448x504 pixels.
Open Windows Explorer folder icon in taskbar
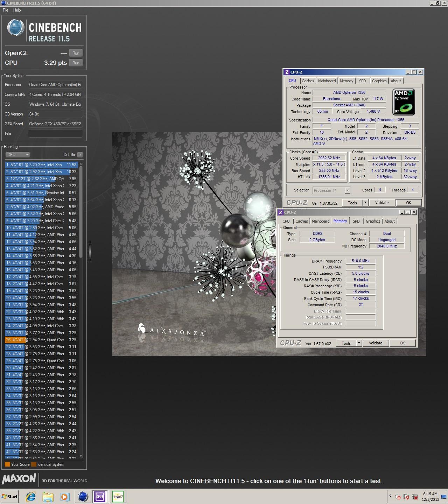(48, 497)
